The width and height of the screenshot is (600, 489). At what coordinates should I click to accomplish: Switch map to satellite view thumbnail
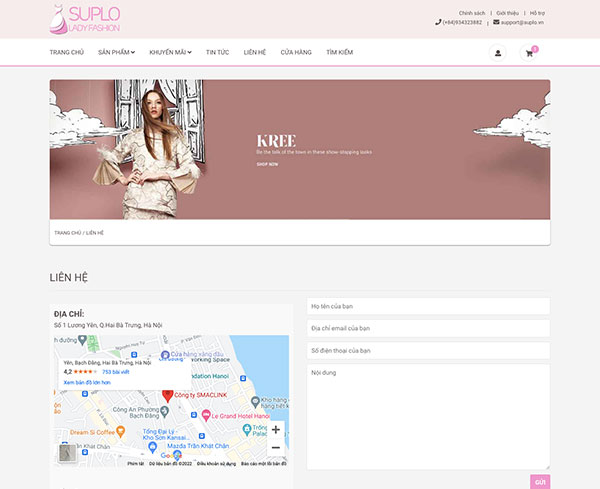(x=67, y=453)
